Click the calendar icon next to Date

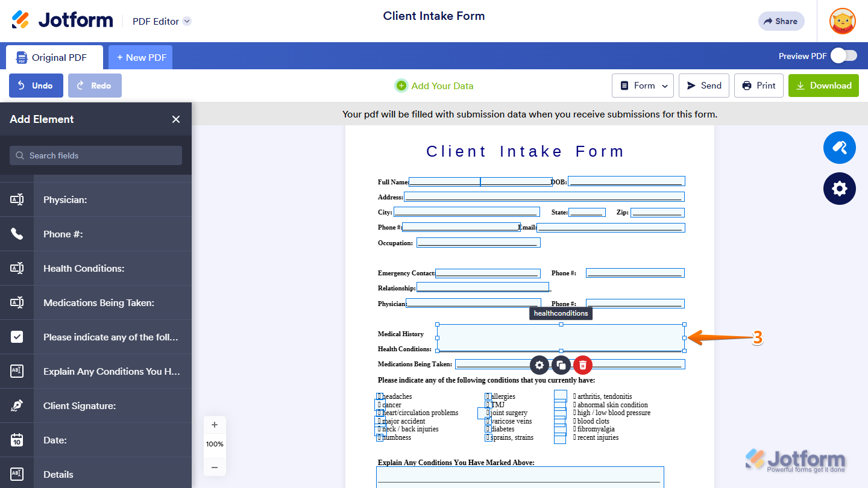click(17, 440)
